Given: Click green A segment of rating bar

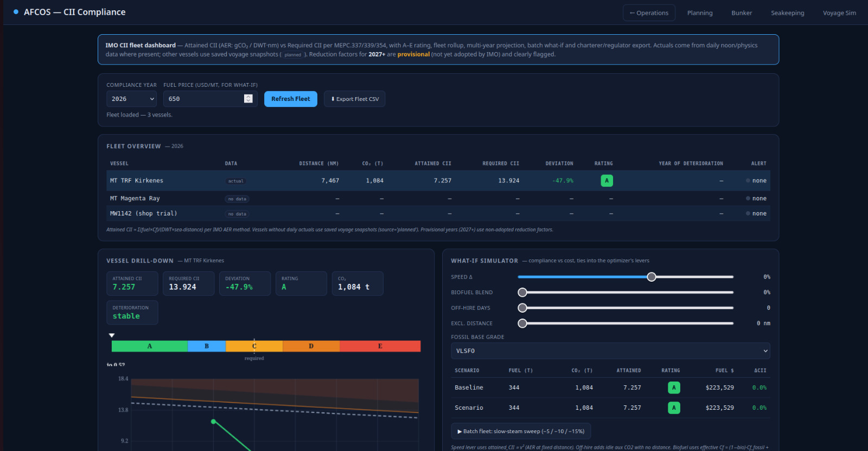Looking at the screenshot, I should click(150, 346).
